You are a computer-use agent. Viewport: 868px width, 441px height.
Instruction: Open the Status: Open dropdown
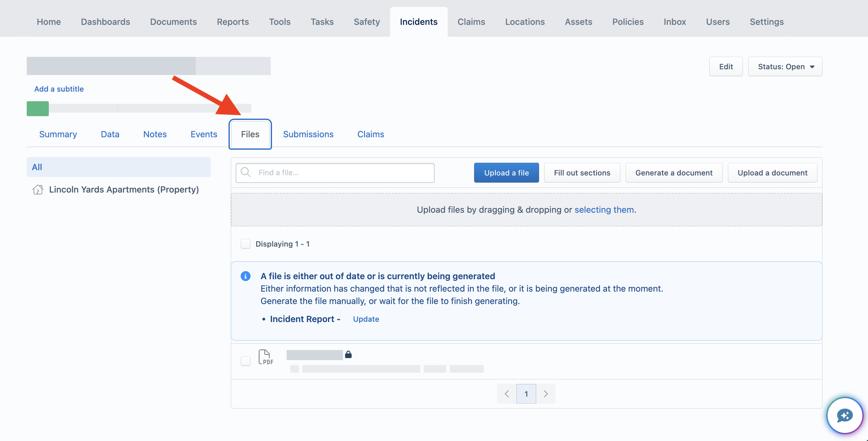(x=785, y=67)
